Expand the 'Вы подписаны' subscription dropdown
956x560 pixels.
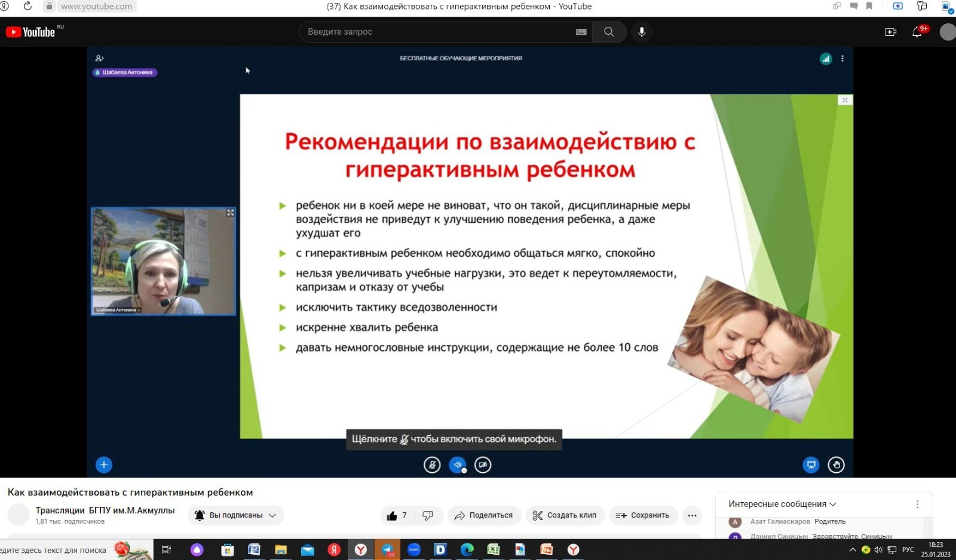tap(236, 515)
